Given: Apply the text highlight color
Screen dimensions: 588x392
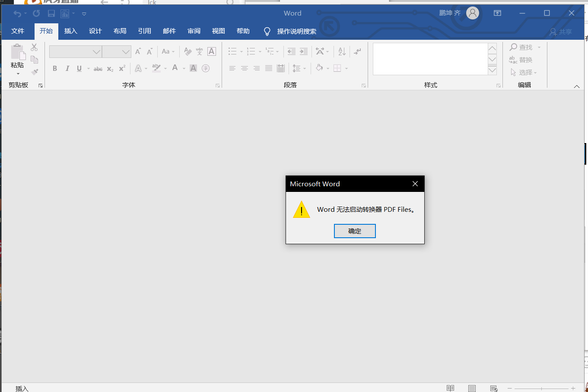Looking at the screenshot, I should click(x=156, y=68).
